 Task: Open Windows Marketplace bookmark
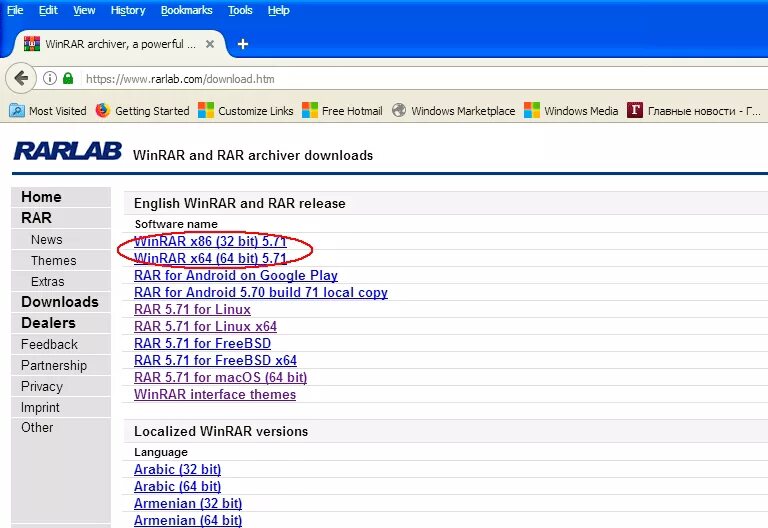click(454, 111)
